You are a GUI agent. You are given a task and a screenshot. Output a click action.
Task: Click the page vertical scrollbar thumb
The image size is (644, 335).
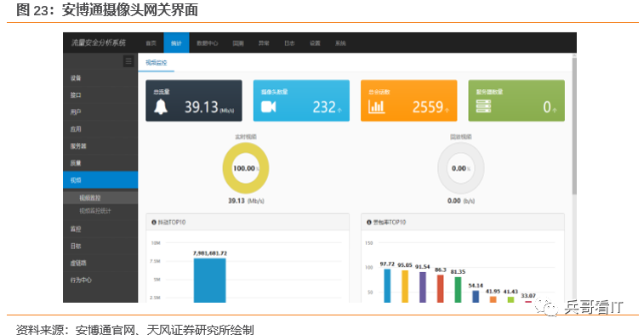[574, 126]
